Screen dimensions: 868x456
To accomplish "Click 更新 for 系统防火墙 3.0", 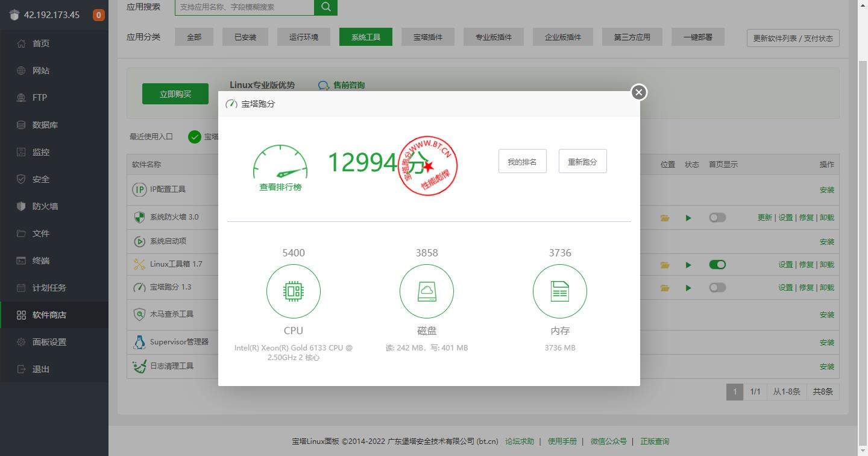I will (x=765, y=218).
